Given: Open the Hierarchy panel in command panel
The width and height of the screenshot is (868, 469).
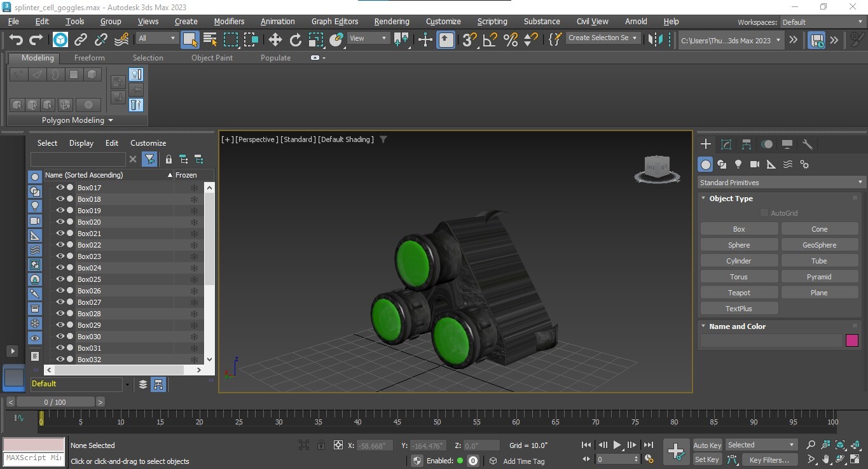Looking at the screenshot, I should [x=746, y=144].
